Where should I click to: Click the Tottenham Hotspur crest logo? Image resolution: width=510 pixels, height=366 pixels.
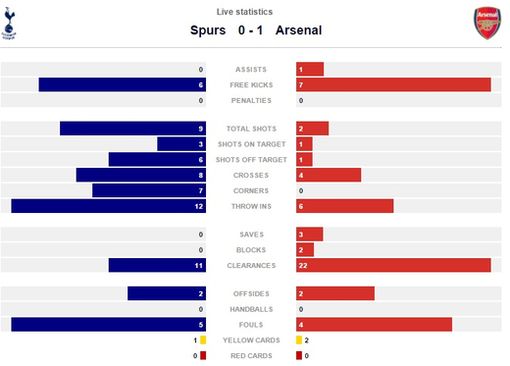click(x=9, y=23)
